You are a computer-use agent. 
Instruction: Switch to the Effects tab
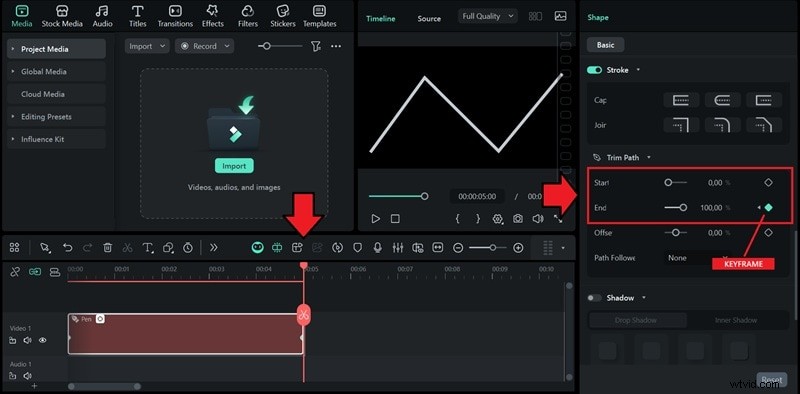(212, 16)
